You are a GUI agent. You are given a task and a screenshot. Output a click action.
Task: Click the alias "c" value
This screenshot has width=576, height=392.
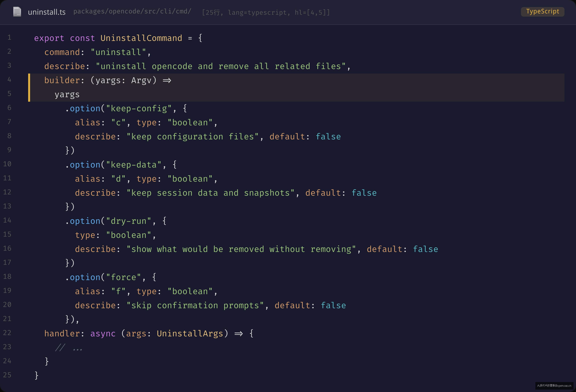point(118,123)
